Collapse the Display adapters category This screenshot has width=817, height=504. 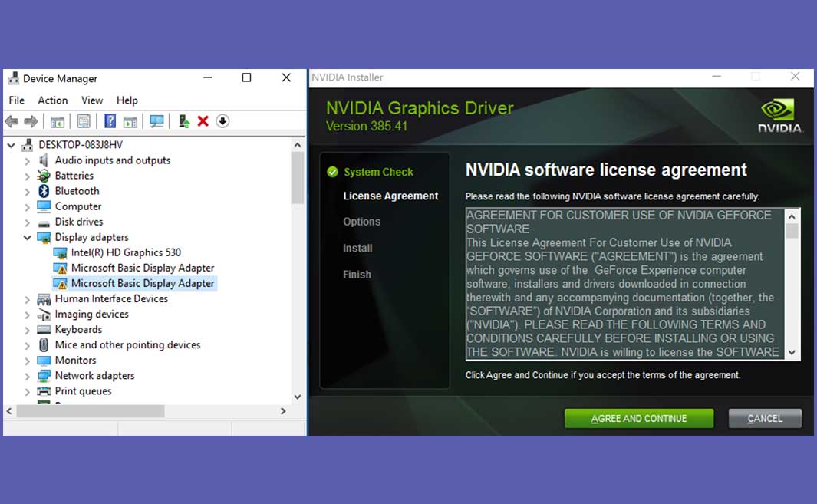click(x=28, y=237)
